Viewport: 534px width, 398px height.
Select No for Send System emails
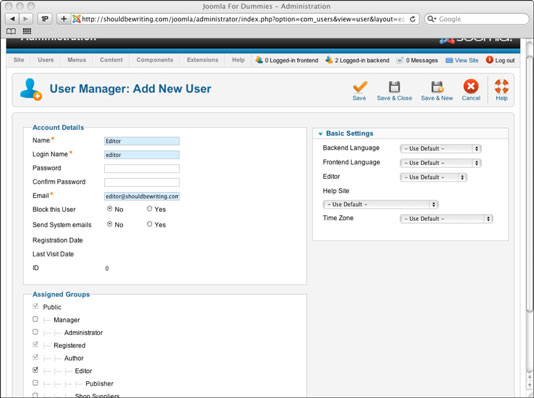click(x=110, y=224)
